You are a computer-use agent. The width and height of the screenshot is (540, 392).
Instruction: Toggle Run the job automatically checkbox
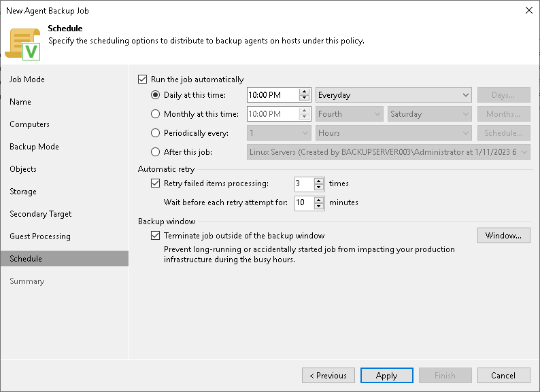point(142,79)
